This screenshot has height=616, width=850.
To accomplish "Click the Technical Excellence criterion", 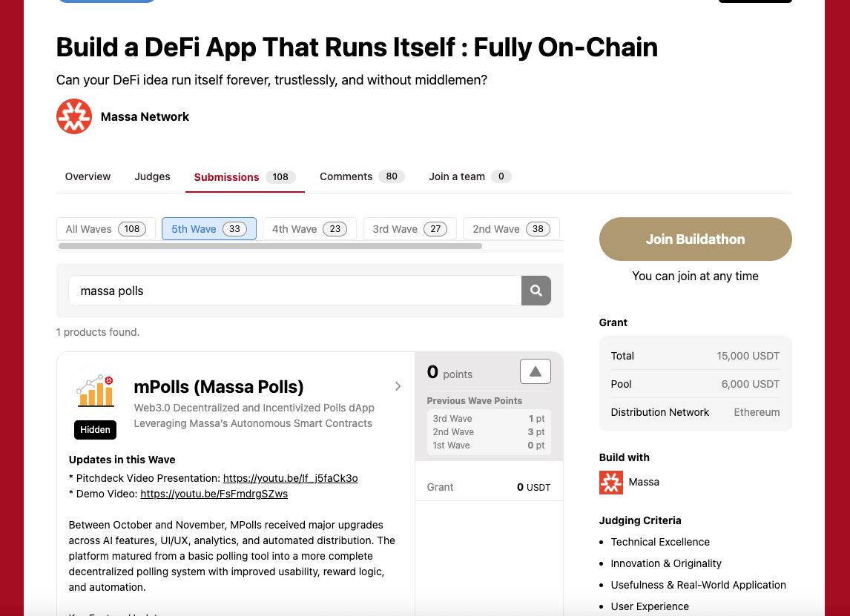I will pos(660,542).
